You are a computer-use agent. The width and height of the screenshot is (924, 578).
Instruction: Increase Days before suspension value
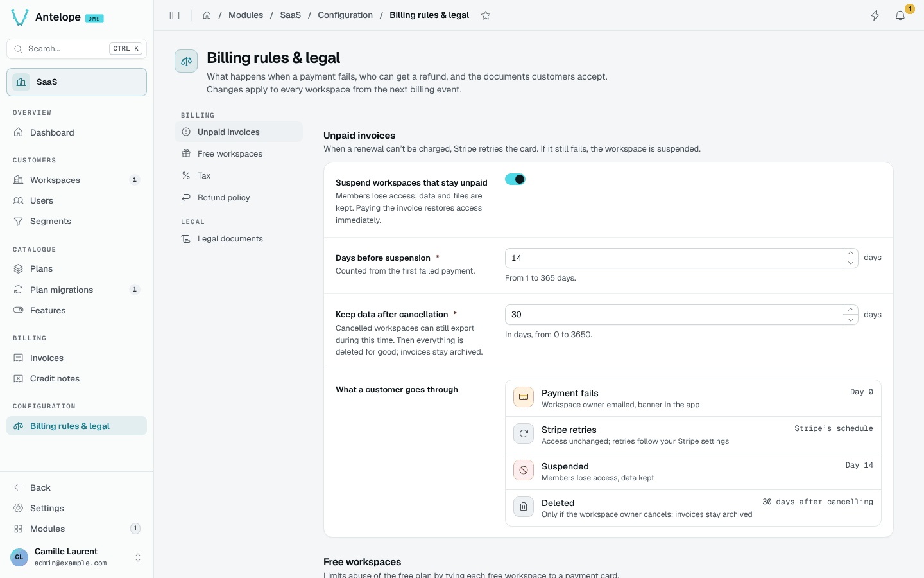[x=850, y=253]
